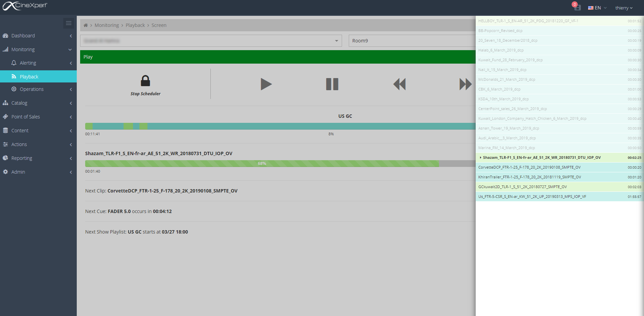This screenshot has width=644, height=316.
Task: Expand the Operations submenu chevron
Action: 71,89
